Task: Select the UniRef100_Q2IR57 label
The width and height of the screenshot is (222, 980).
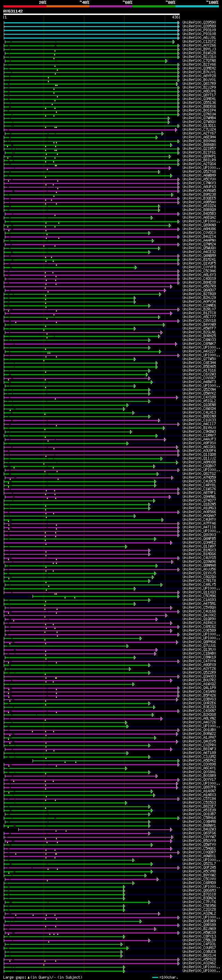Action: [x=199, y=148]
